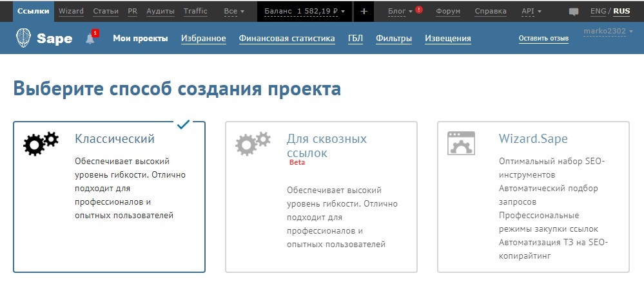Select the Классический card title

(x=115, y=138)
